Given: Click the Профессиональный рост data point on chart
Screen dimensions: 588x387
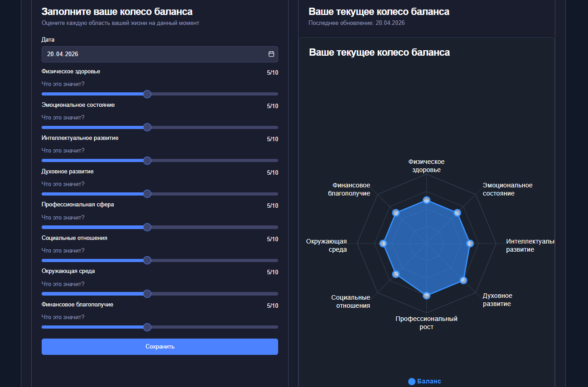Looking at the screenshot, I should pos(426,295).
